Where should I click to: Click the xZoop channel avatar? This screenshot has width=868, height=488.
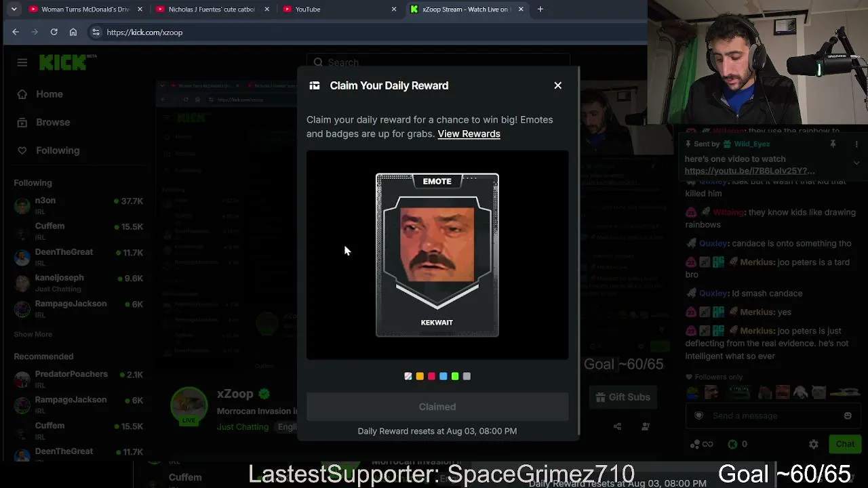tap(189, 406)
